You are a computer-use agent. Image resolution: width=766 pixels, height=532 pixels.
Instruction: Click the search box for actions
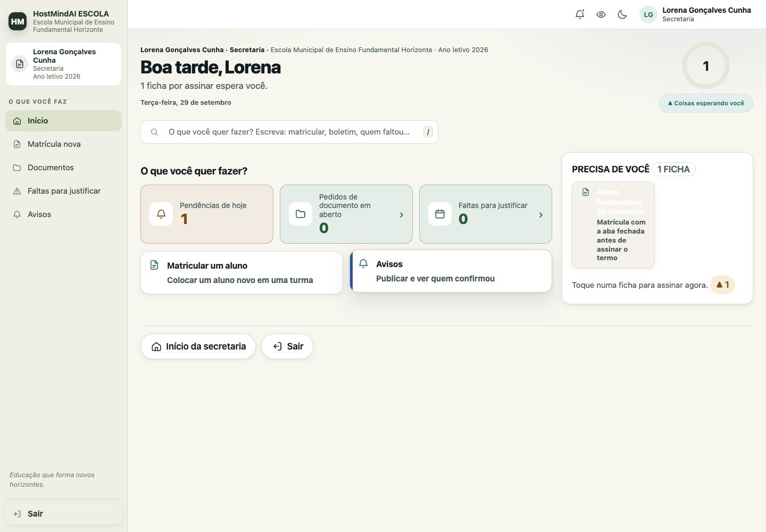pyautogui.click(x=289, y=132)
